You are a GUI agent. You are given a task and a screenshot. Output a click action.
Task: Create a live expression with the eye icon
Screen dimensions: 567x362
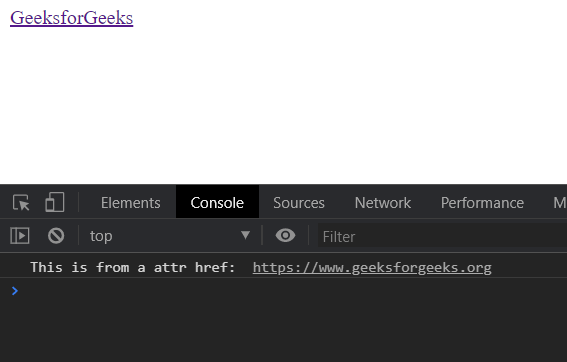[285, 235]
